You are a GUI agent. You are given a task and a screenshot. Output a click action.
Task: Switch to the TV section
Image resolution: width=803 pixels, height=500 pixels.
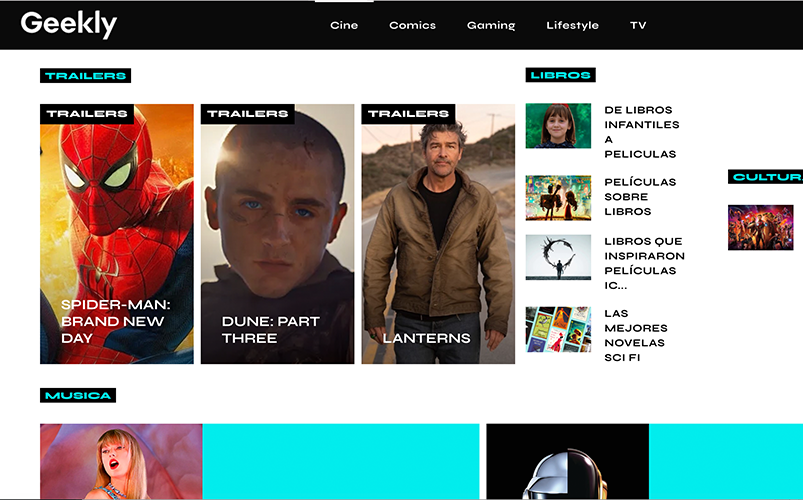[638, 25]
